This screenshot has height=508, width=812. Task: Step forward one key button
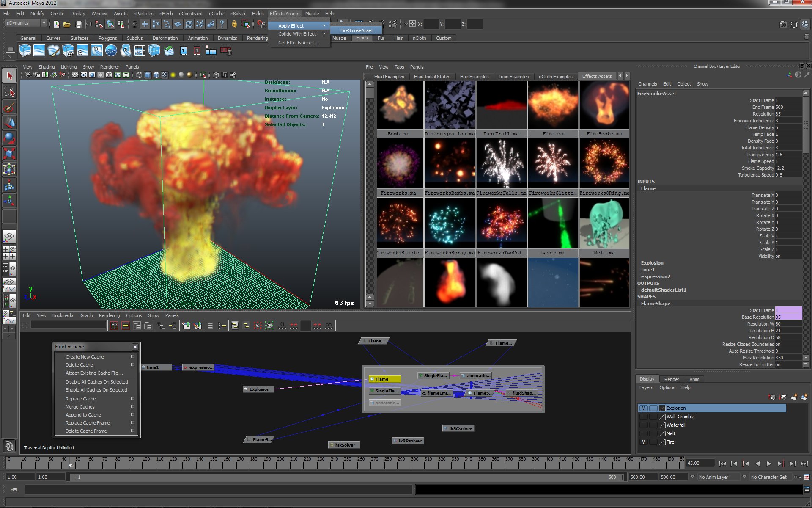click(781, 464)
